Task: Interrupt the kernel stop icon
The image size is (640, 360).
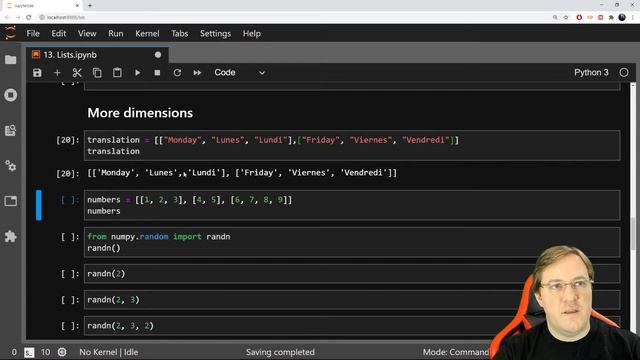Action: (x=157, y=73)
